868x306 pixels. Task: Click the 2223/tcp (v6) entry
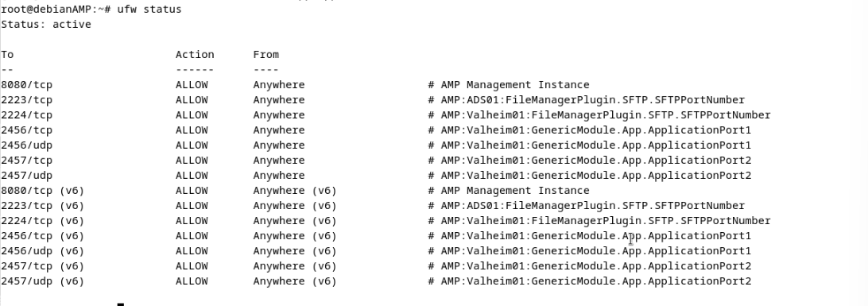(x=43, y=206)
